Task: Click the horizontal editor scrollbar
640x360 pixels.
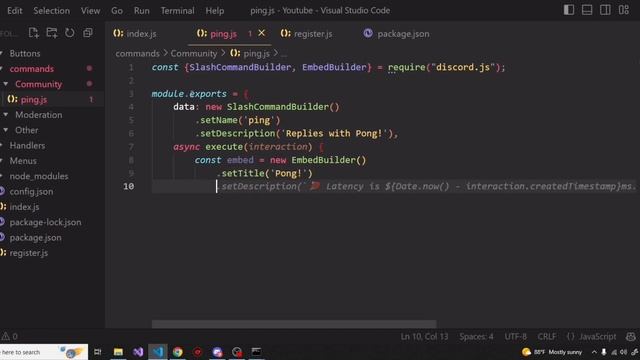Action: (294, 324)
